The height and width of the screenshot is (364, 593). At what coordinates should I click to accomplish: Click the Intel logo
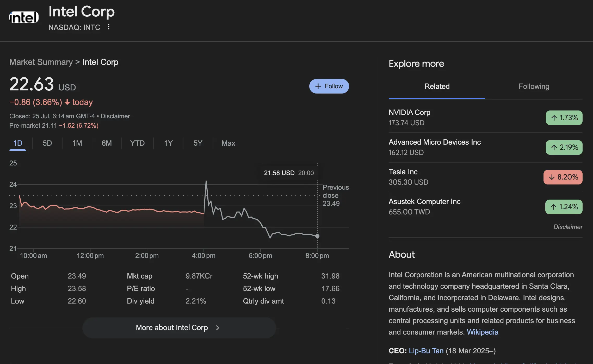24,17
